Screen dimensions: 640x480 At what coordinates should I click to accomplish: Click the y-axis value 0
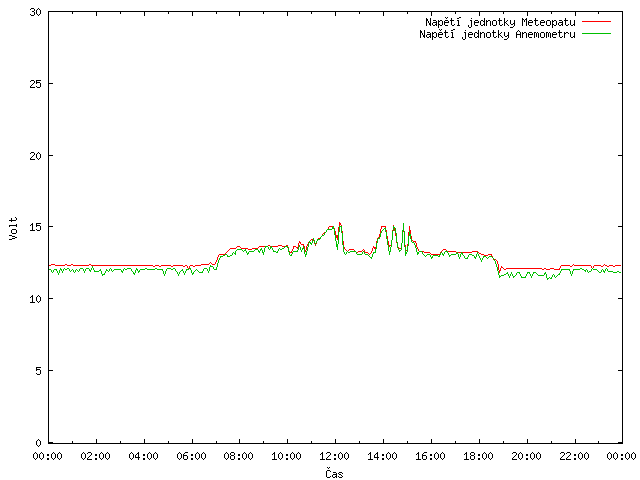click(x=38, y=443)
